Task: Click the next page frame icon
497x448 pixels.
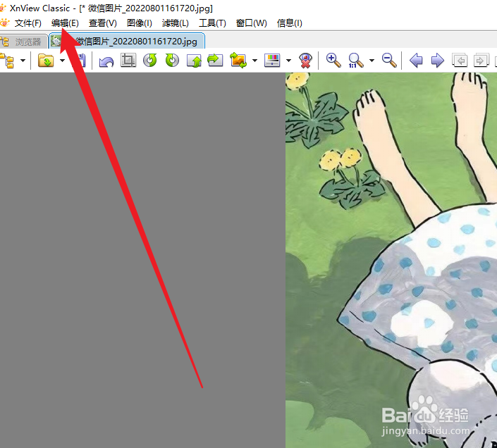Action: pyautogui.click(x=481, y=60)
